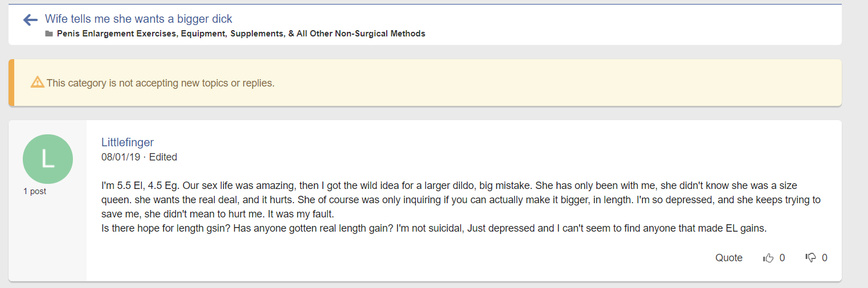Click the 'not accepting new topics' notice text
Image resolution: width=868 pixels, height=288 pixels.
[161, 83]
